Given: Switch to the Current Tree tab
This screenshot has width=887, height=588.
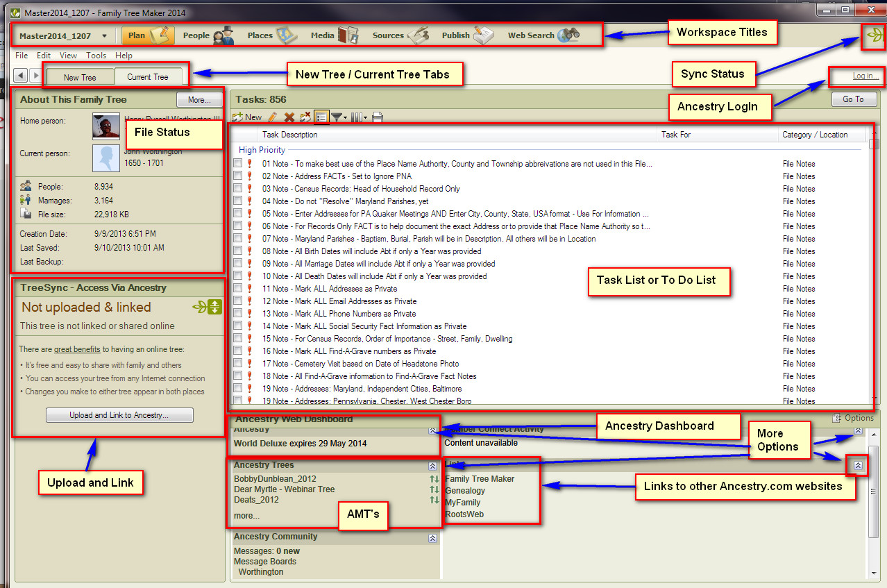Looking at the screenshot, I should coord(148,77).
